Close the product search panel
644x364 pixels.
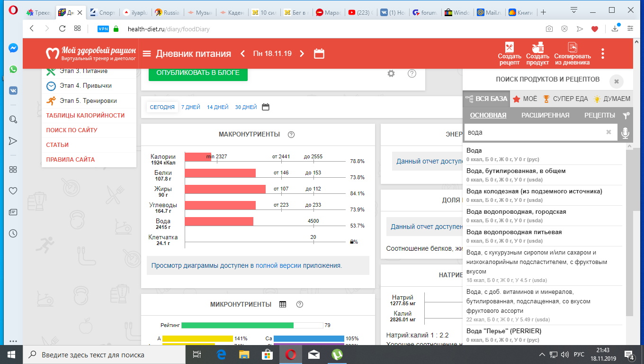pyautogui.click(x=617, y=82)
